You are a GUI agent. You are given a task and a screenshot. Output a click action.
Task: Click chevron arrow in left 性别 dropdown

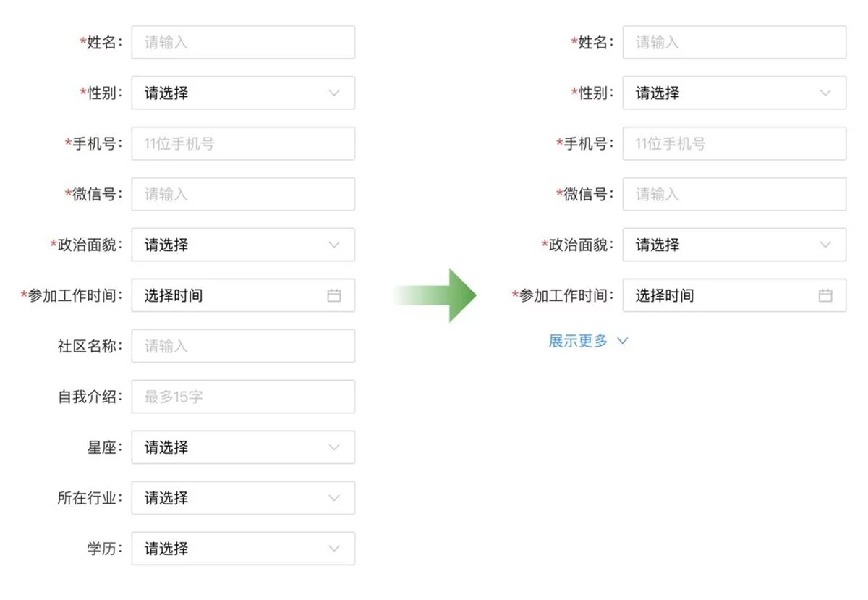pos(333,93)
